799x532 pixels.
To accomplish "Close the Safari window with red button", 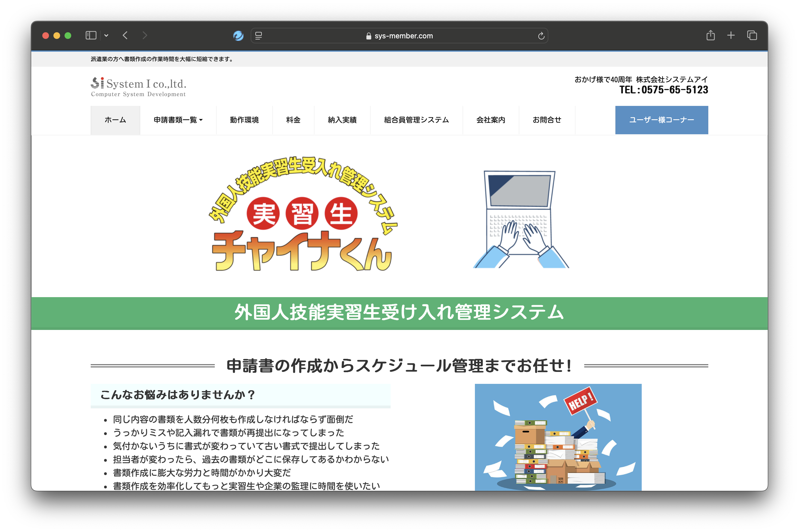I will pos(46,36).
